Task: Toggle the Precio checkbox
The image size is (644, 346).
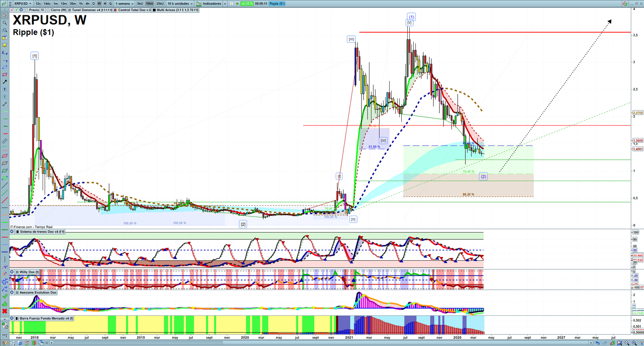Action: coord(27,10)
